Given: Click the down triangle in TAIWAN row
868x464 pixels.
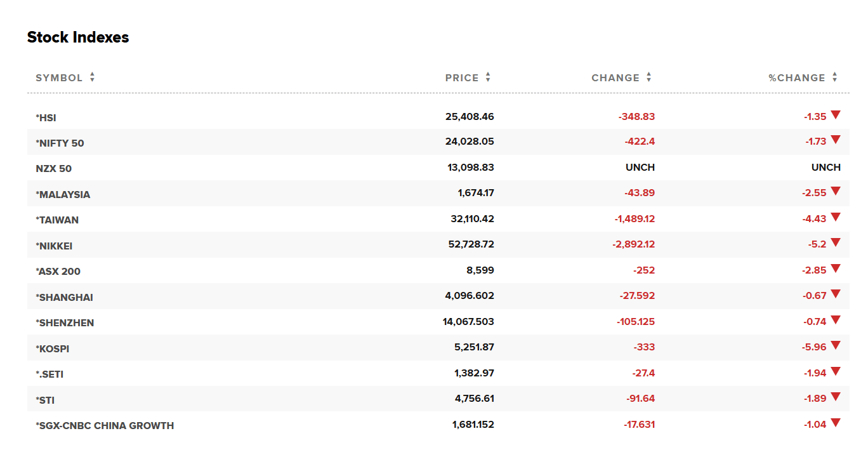Looking at the screenshot, I should [x=835, y=217].
